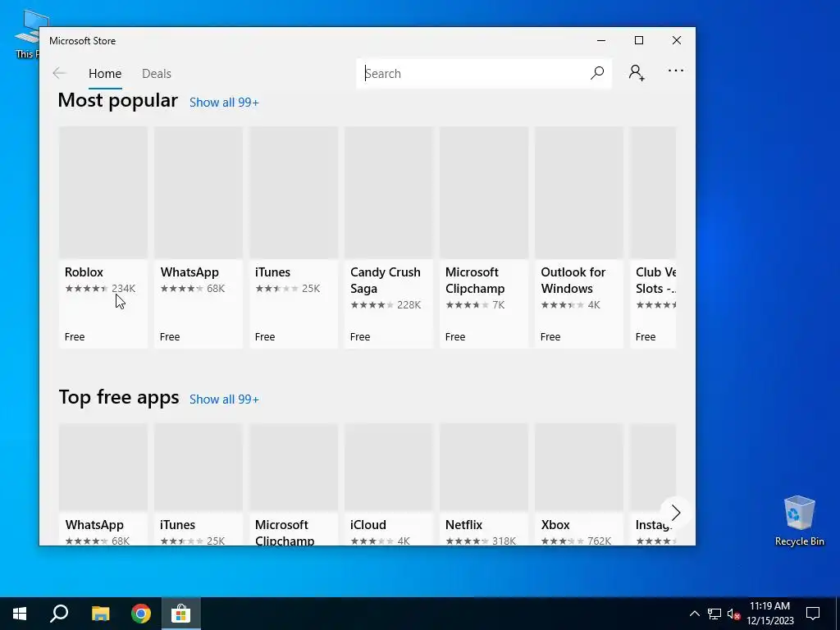840x630 pixels.
Task: Open the iCloud app card
Action: point(388,484)
